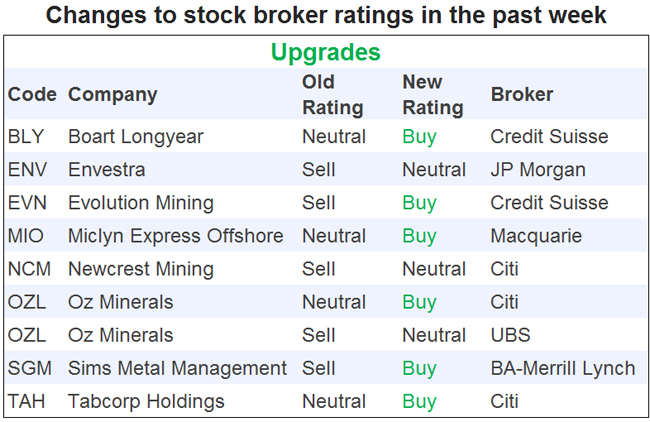Select the Code column header
This screenshot has height=422, width=650.
tap(32, 95)
